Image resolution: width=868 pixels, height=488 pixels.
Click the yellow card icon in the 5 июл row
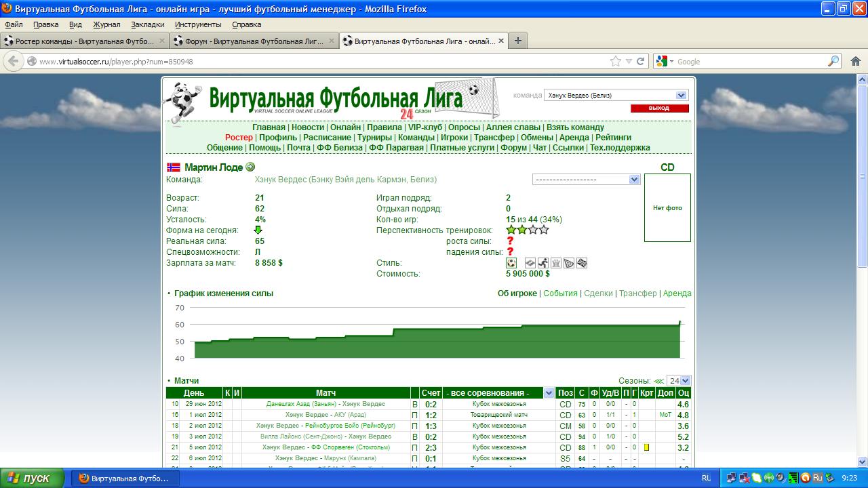click(x=647, y=447)
